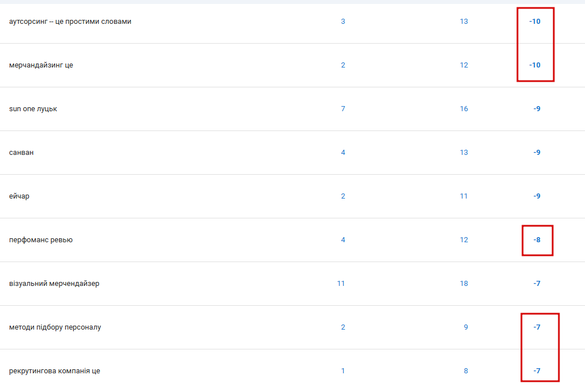Select the query 'аутсорсинг -- це простими словами'
Viewport: 585px width, 392px height.
(x=70, y=22)
